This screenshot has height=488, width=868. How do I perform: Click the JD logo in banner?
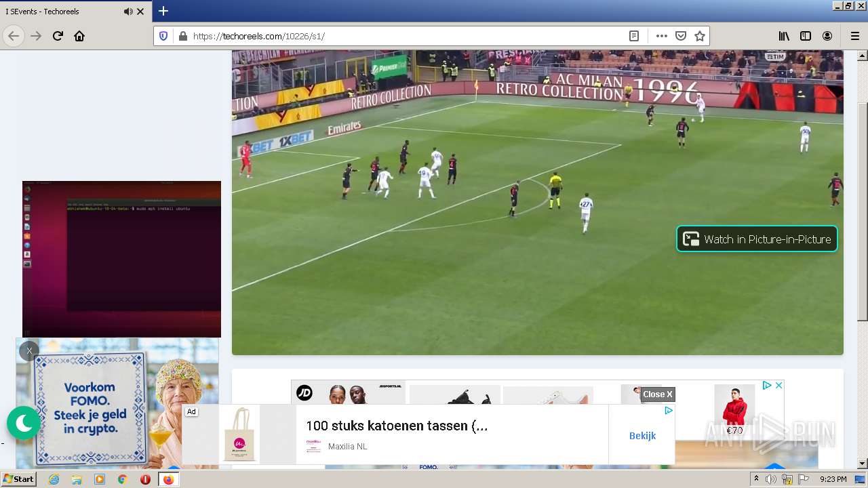[304, 392]
